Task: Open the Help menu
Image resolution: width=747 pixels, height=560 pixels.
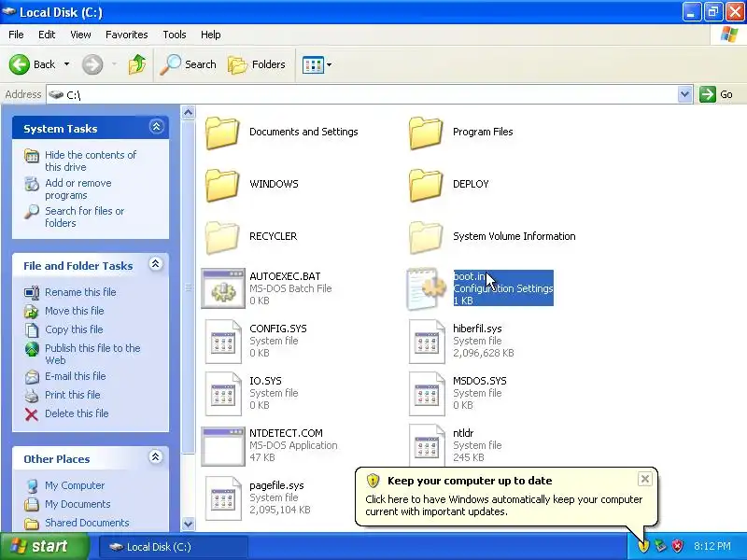Action: pyautogui.click(x=210, y=35)
